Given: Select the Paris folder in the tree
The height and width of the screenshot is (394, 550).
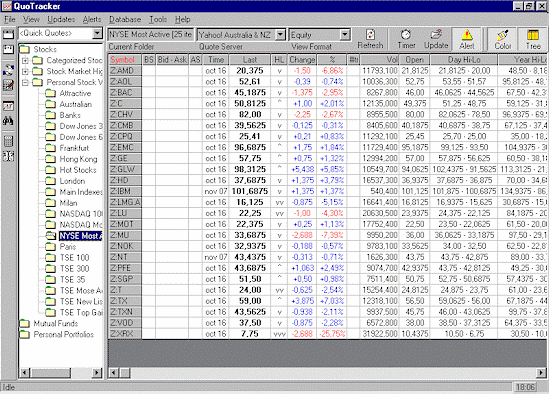Looking at the screenshot, I should click(x=68, y=247).
